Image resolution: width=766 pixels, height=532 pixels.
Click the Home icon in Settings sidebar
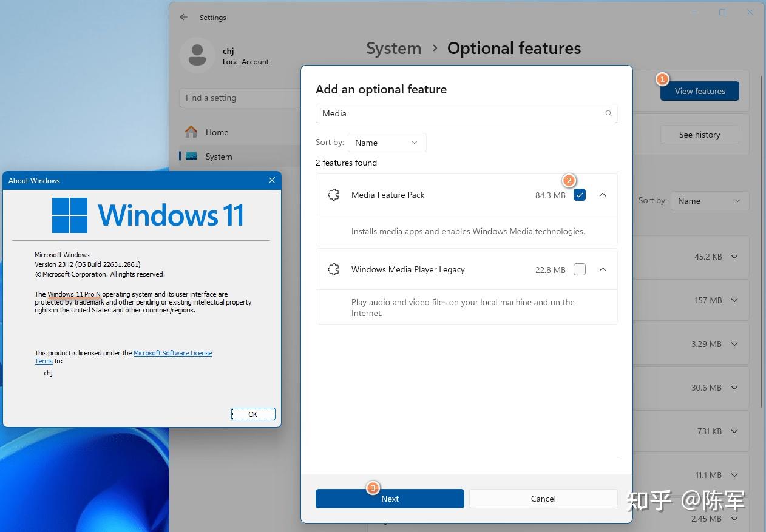coord(191,132)
